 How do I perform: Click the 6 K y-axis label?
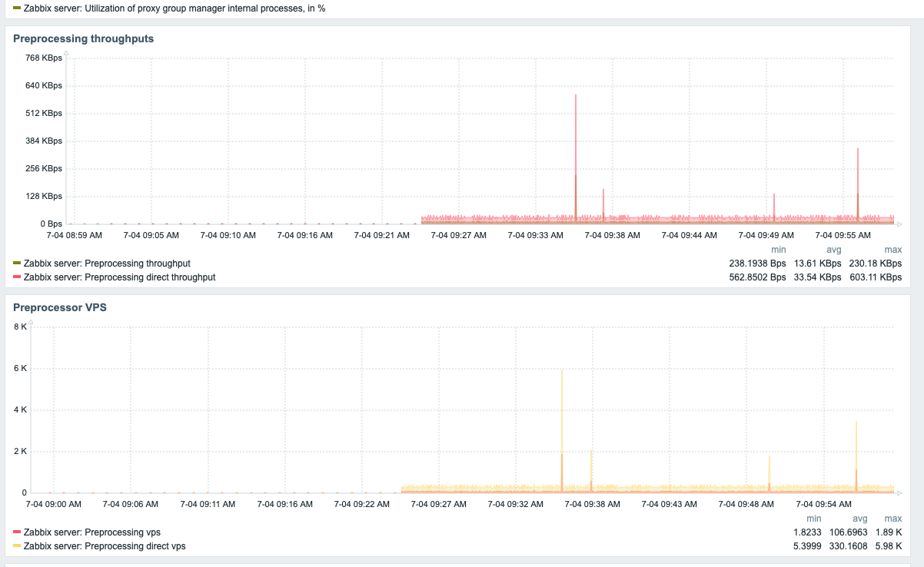(20, 369)
